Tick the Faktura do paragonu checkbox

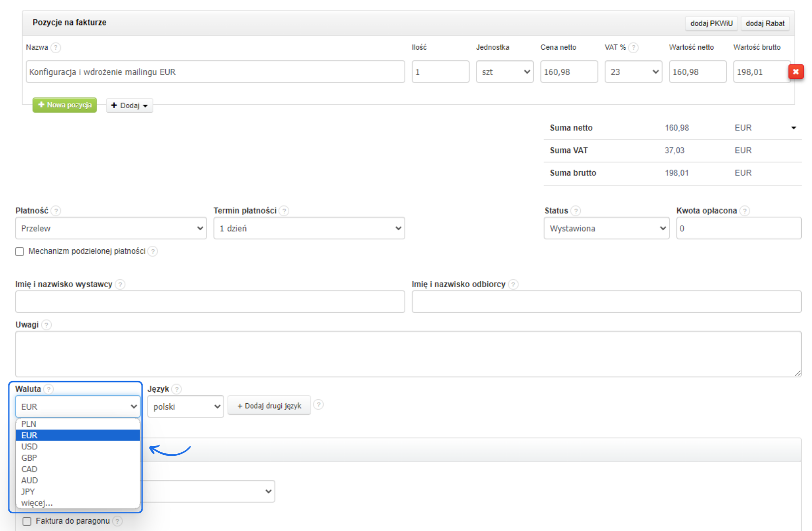[x=27, y=521]
